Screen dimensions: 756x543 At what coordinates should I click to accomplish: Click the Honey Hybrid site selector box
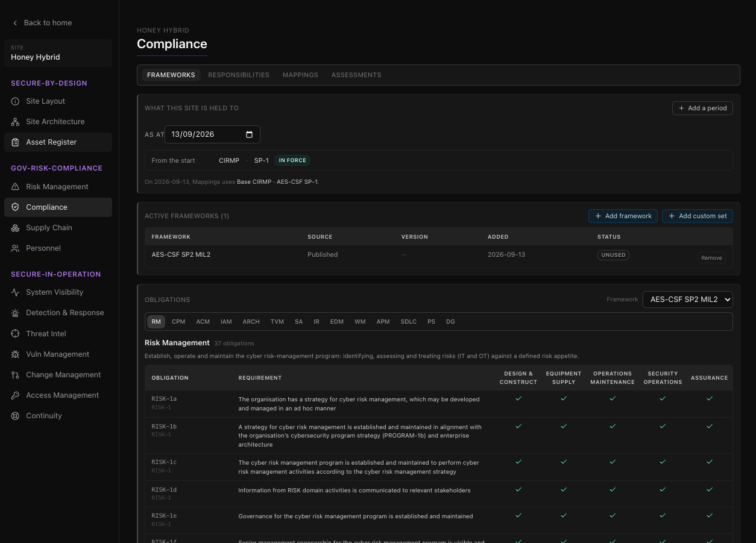[58, 53]
